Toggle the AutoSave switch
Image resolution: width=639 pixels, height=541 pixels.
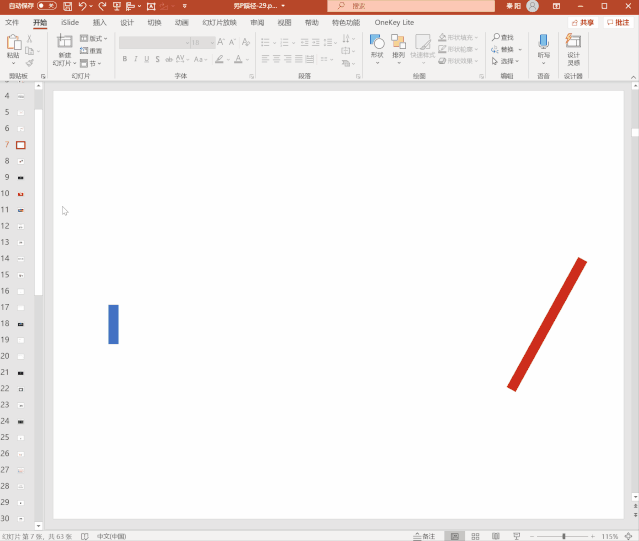click(47, 6)
